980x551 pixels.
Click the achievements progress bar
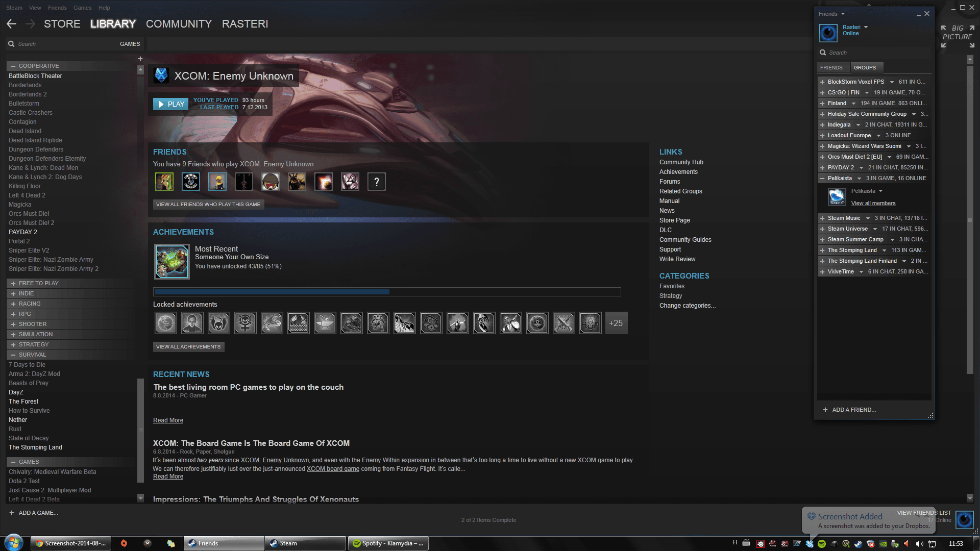tap(387, 292)
